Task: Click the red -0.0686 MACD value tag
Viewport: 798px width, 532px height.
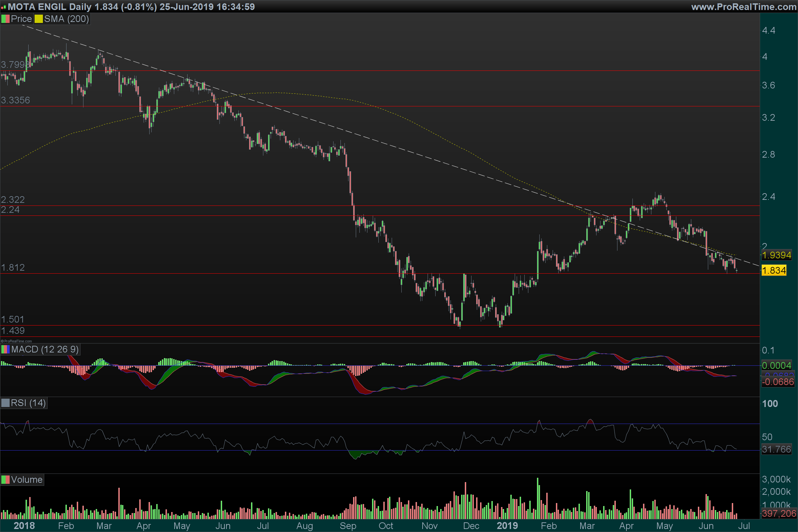Action: point(778,382)
